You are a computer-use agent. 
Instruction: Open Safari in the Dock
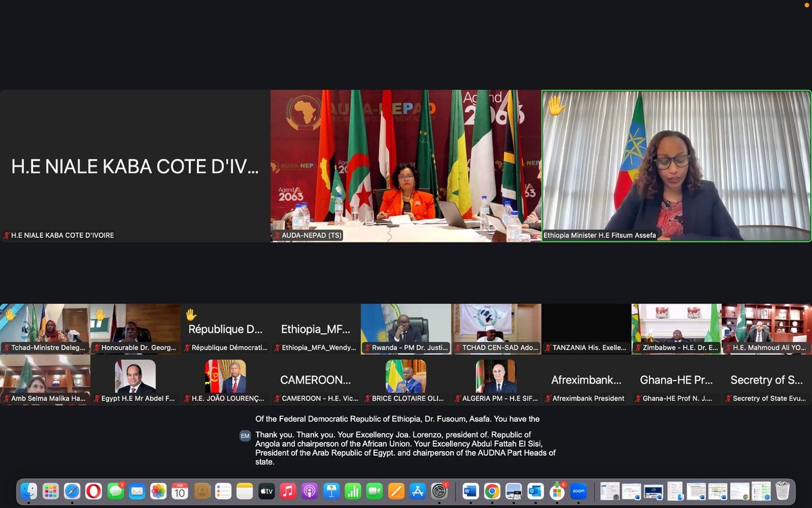pyautogui.click(x=72, y=491)
